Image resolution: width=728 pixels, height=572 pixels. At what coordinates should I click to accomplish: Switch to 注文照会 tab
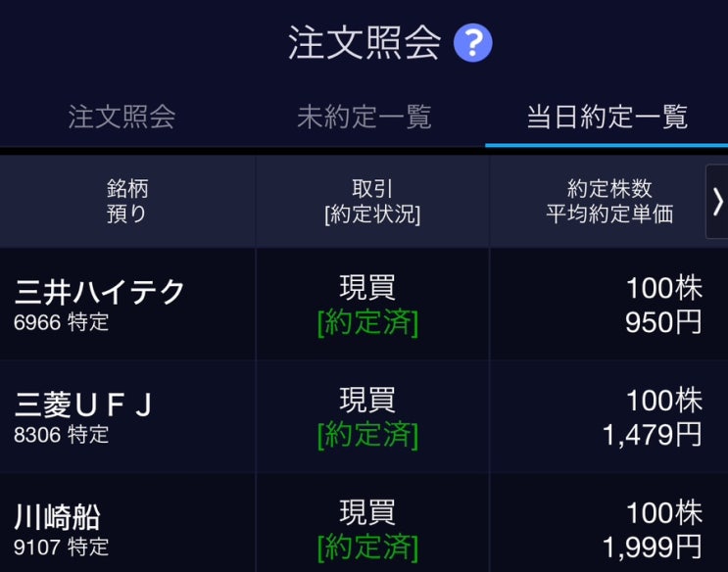pyautogui.click(x=121, y=118)
